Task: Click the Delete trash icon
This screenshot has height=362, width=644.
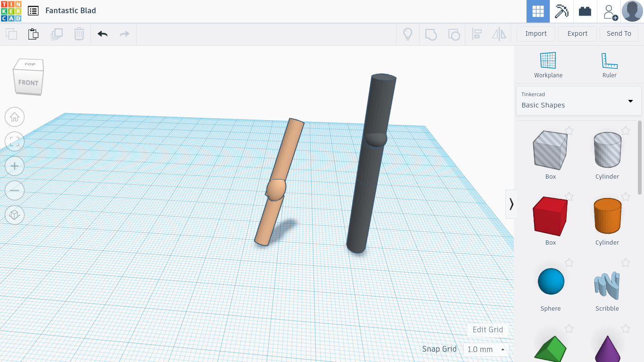Action: point(79,34)
